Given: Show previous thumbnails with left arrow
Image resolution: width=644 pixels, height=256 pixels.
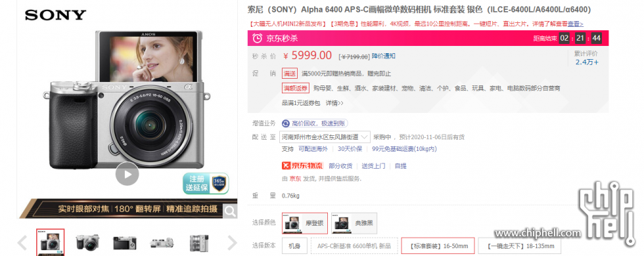Looking at the screenshot, I should point(22,242).
